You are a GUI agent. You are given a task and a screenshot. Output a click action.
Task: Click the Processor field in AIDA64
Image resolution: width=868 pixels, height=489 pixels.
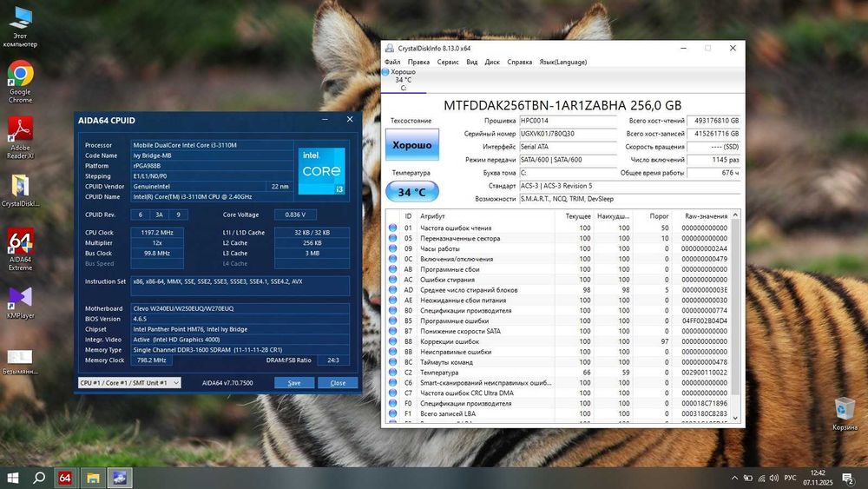(x=212, y=145)
